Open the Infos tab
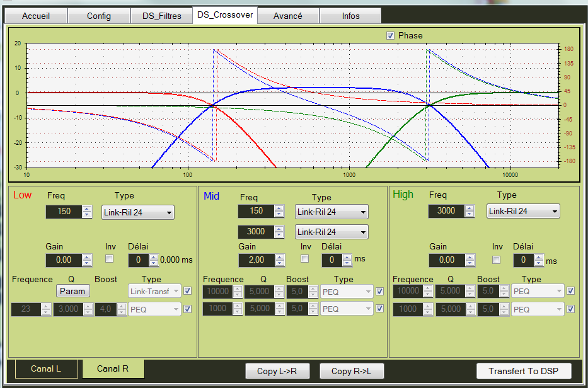This screenshot has width=588, height=388. click(350, 16)
